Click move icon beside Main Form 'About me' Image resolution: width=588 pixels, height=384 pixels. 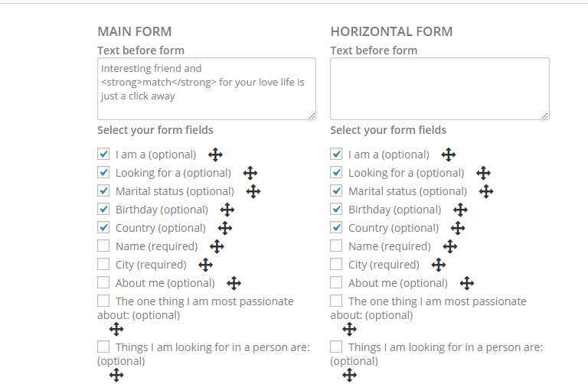point(234,284)
